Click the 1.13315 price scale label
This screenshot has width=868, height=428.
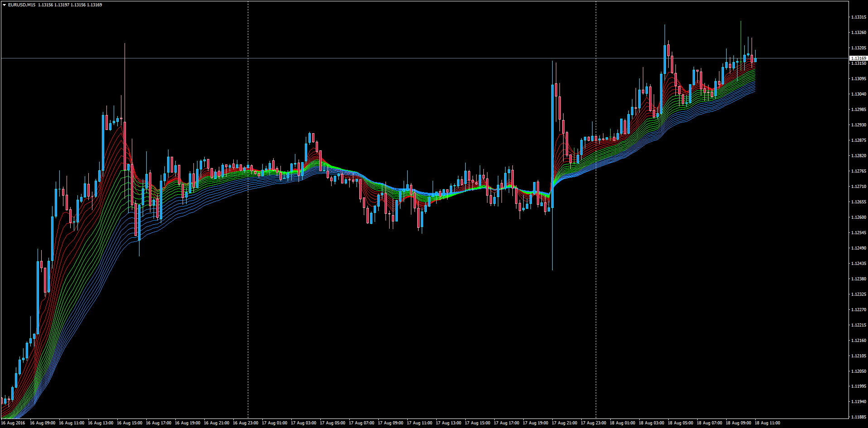pos(859,17)
